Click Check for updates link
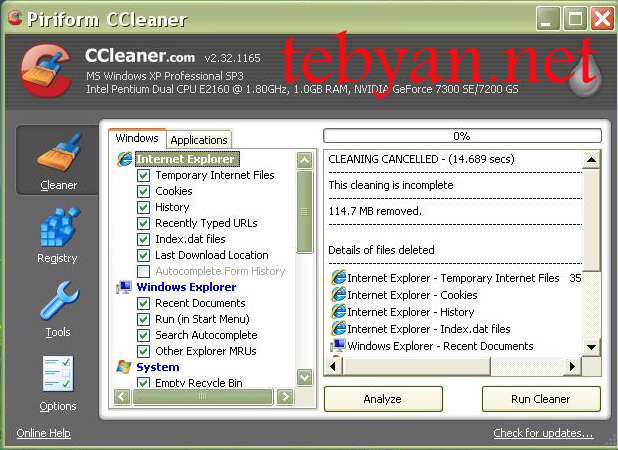 click(x=543, y=433)
